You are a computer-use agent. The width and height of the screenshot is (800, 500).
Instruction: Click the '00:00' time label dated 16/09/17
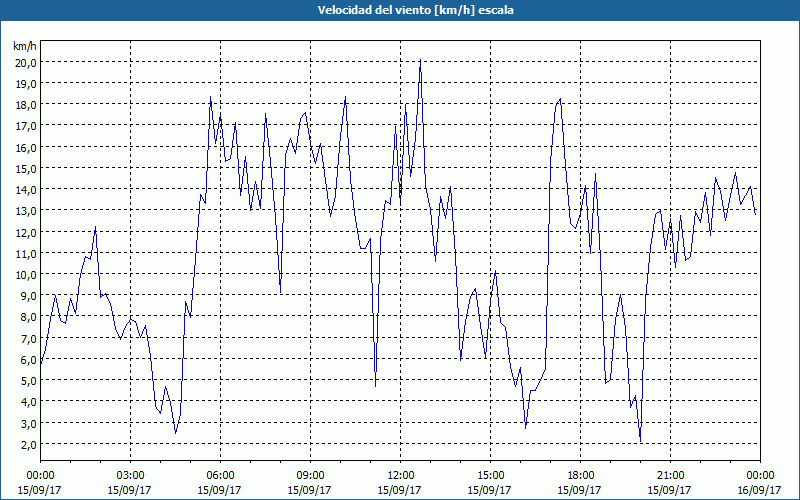click(760, 476)
